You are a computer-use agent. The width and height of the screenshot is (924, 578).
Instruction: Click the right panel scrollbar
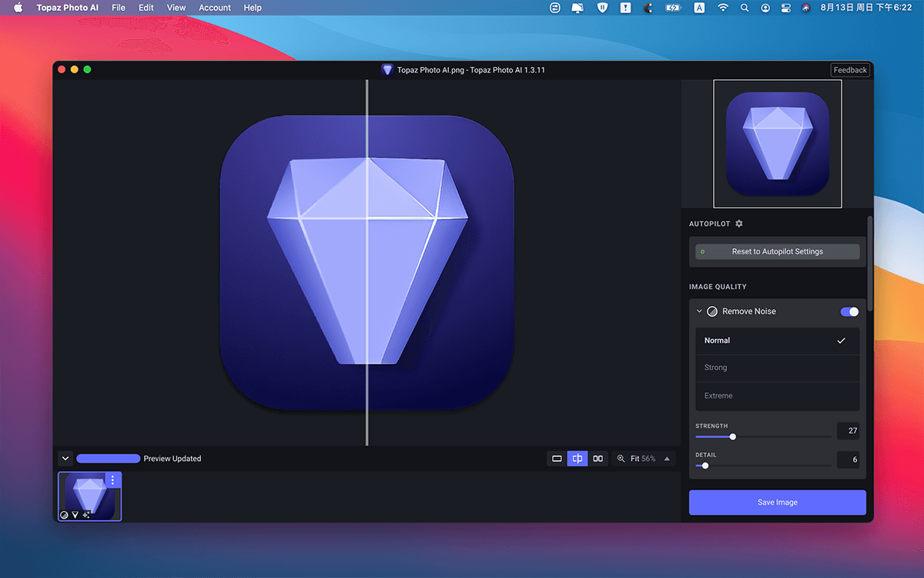[x=870, y=264]
